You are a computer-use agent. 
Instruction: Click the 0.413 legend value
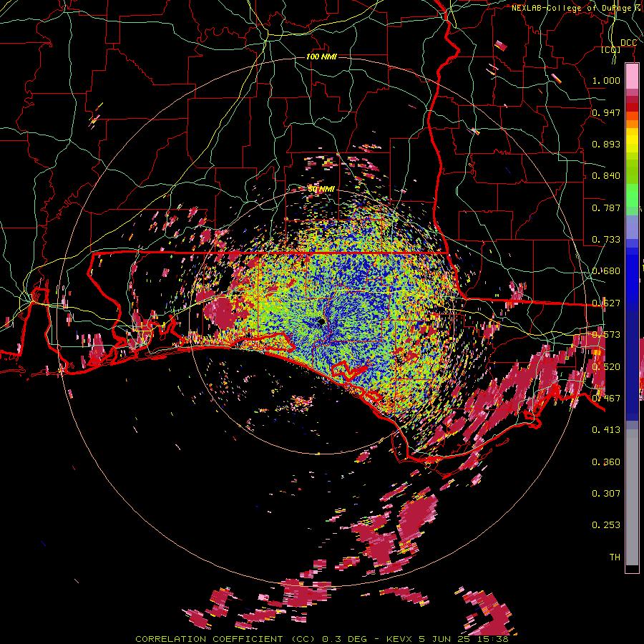point(606,430)
